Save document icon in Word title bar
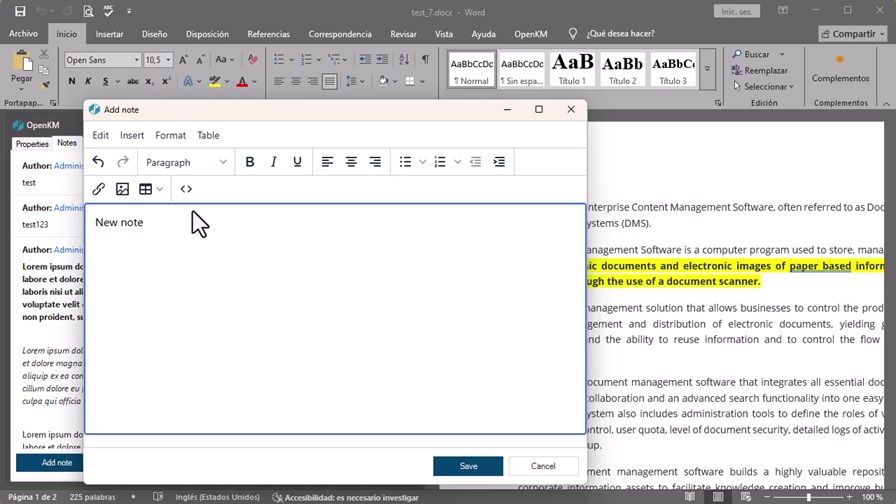The width and height of the screenshot is (896, 504). 20,11
